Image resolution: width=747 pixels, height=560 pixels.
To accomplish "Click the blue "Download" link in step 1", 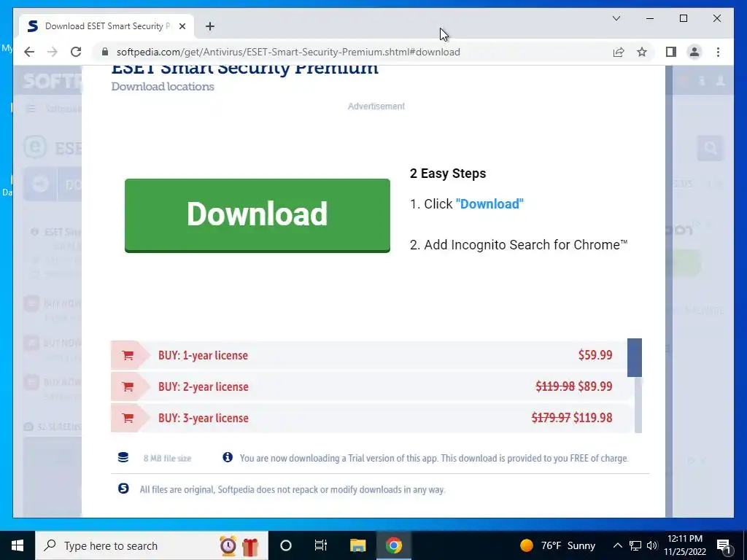I will point(489,204).
